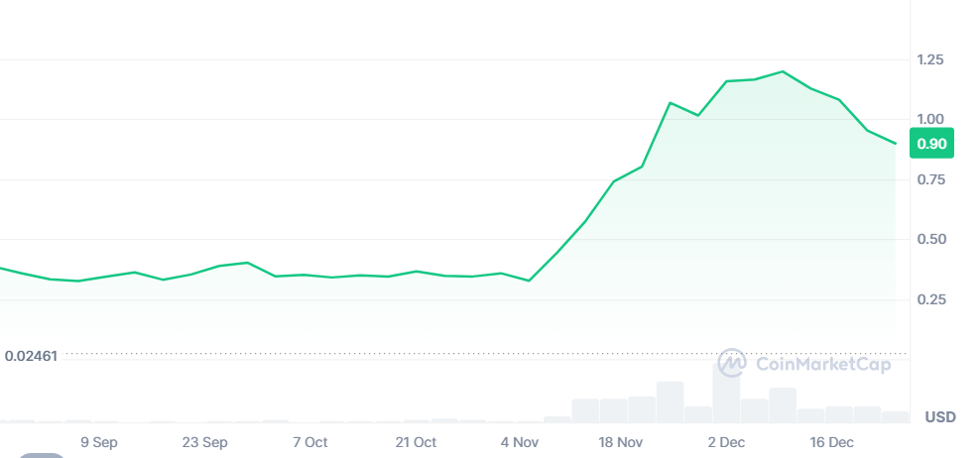Click the 1.25 price axis label
The height and width of the screenshot is (458, 980).
point(930,60)
